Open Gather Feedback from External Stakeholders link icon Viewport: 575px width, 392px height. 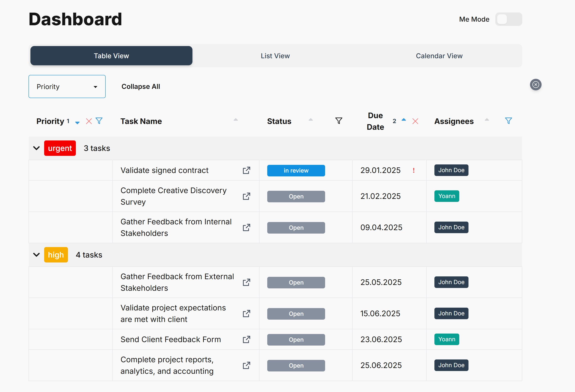(246, 282)
